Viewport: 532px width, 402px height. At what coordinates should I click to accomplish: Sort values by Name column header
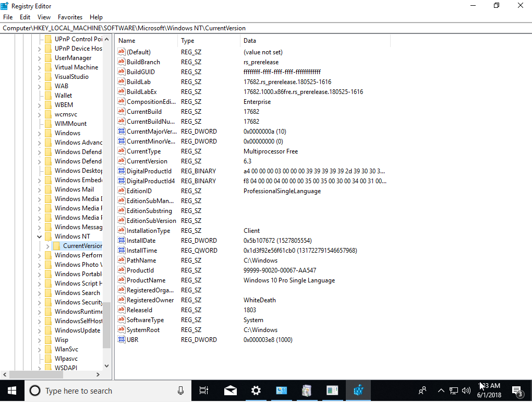pyautogui.click(x=146, y=40)
